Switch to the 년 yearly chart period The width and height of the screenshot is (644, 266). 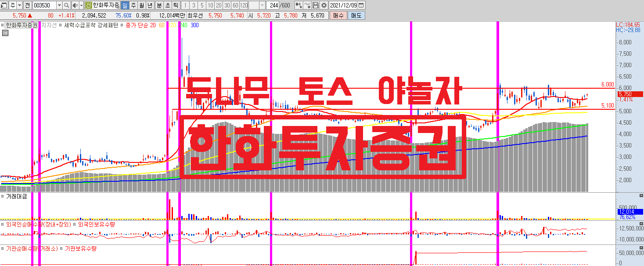[x=150, y=5]
